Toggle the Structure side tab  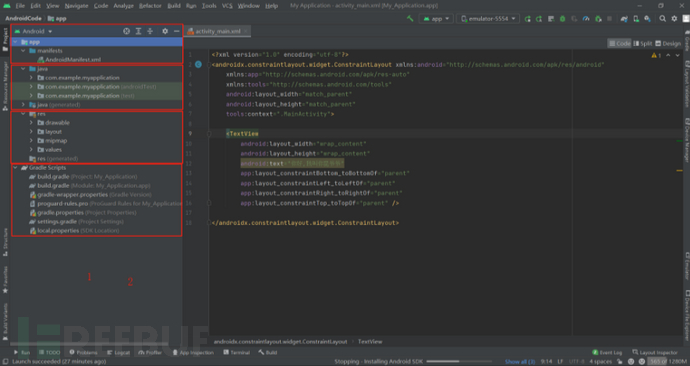[5, 242]
